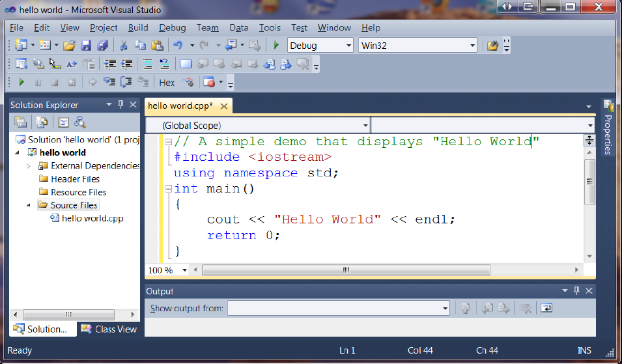This screenshot has width=622, height=364.
Task: Increase line indent icon
Action: pos(127,64)
